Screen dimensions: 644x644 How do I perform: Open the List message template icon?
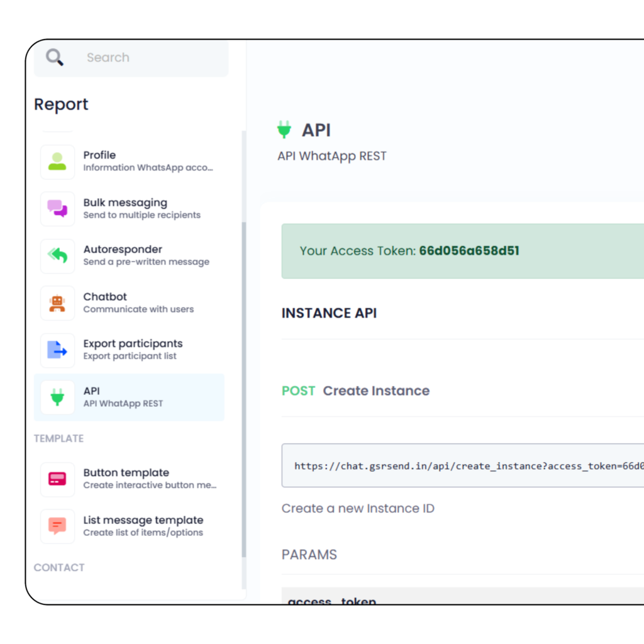tap(57, 526)
